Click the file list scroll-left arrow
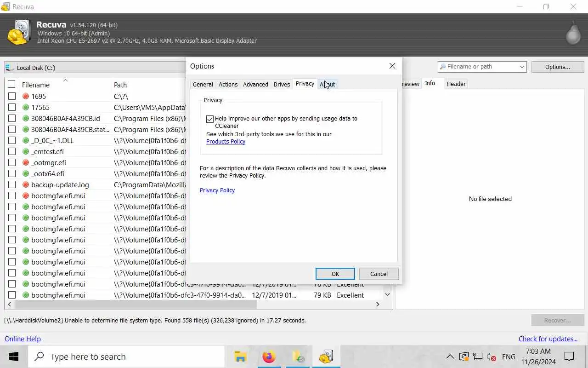This screenshot has width=588, height=368. [x=10, y=304]
